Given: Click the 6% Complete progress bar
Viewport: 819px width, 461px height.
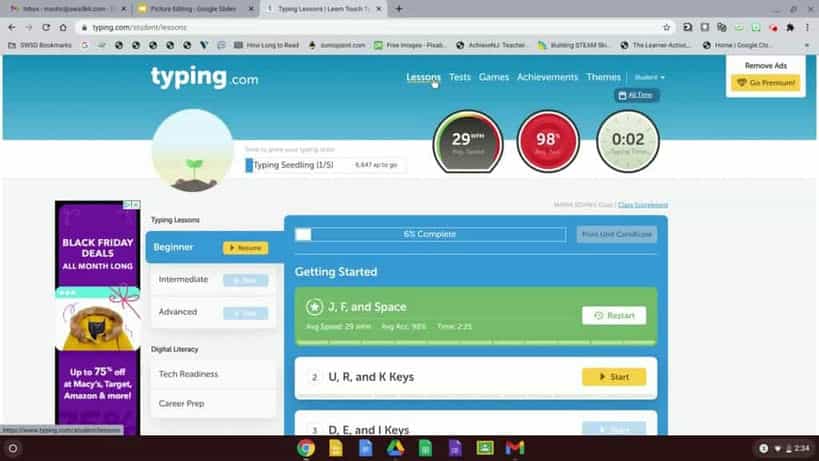Looking at the screenshot, I should [x=430, y=234].
